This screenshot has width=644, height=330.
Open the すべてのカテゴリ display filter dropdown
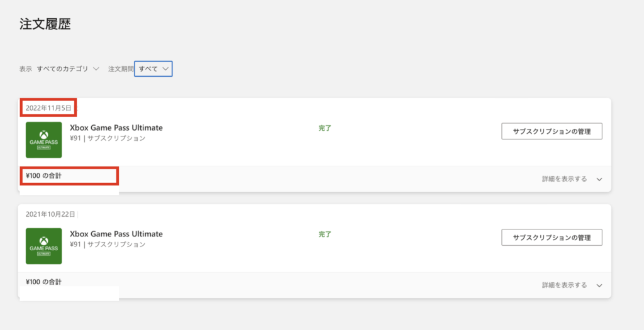pos(68,69)
